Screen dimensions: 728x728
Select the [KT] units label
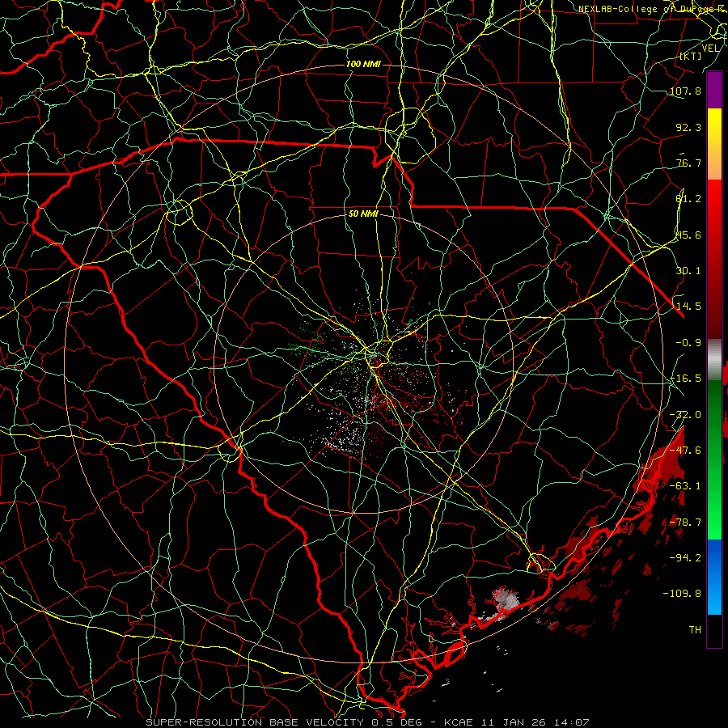(x=690, y=56)
